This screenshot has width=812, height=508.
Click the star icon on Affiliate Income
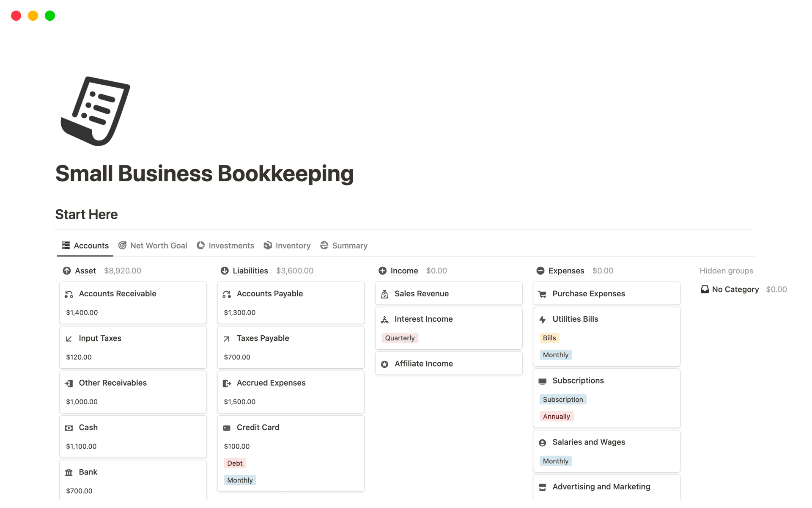coord(384,364)
